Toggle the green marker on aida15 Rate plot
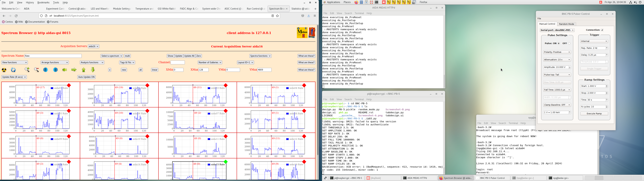Viewport: 644px width, 181px height. 226,162
